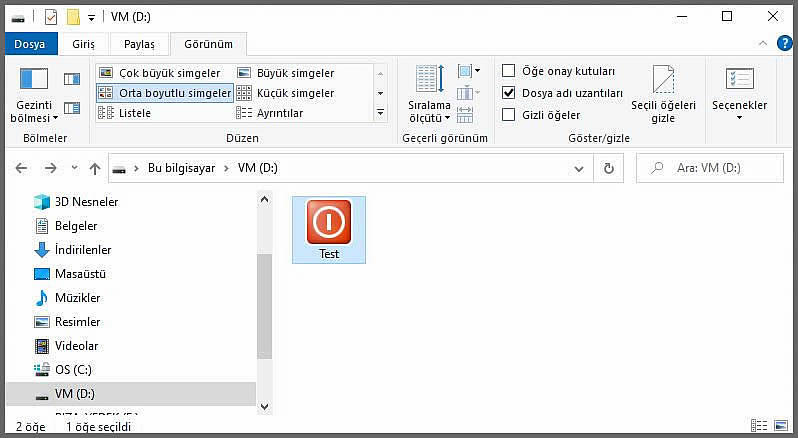
Task: Open 3D Nesneler in navigation pane
Action: pyautogui.click(x=75, y=202)
